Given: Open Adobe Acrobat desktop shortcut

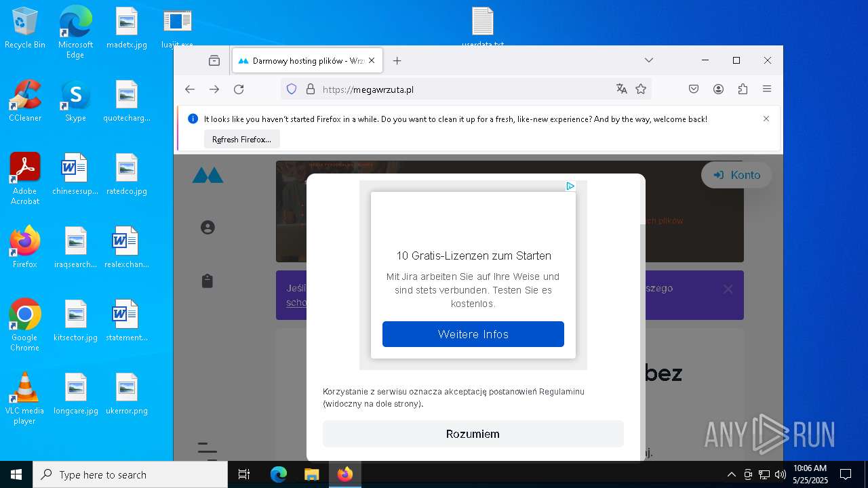Looking at the screenshot, I should [x=25, y=179].
